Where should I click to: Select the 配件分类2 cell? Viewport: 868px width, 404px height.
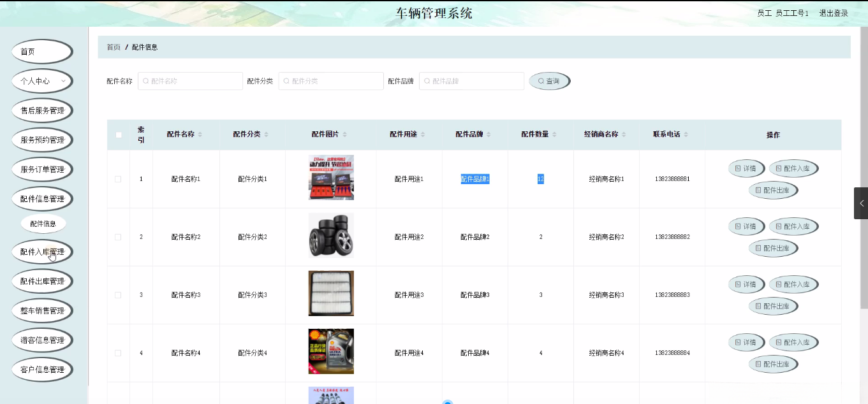[253, 237]
